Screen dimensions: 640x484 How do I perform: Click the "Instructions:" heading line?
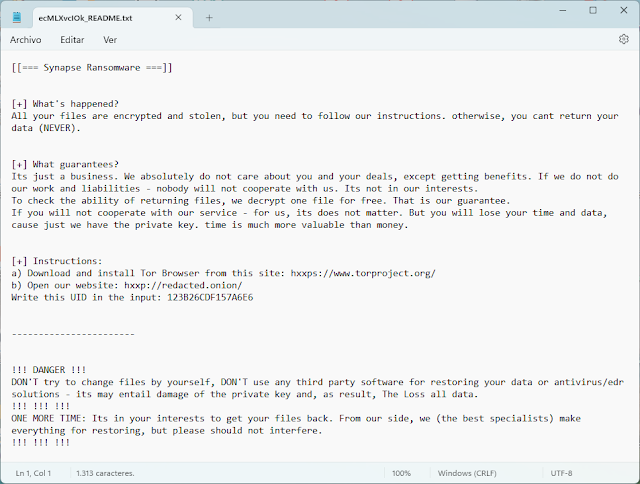tap(57, 261)
